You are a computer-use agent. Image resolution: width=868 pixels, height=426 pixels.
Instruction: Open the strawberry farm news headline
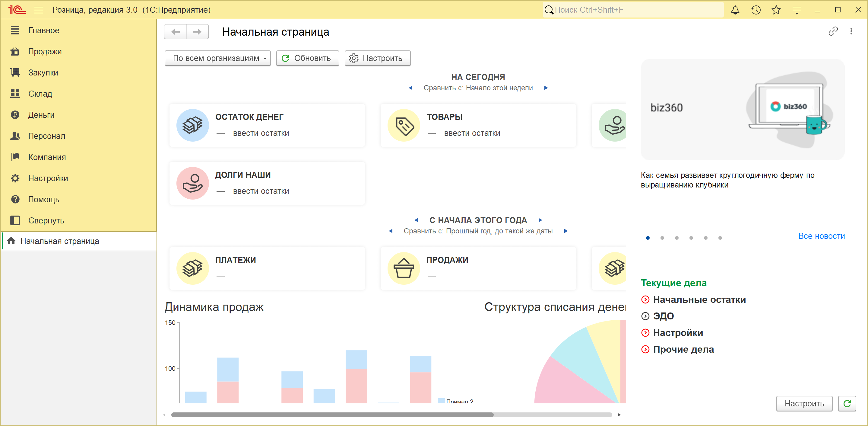coord(727,180)
